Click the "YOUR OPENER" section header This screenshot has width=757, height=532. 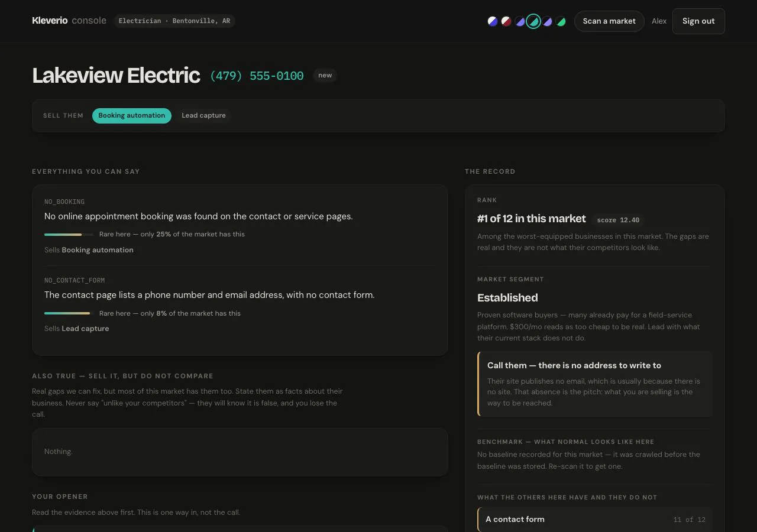60,497
